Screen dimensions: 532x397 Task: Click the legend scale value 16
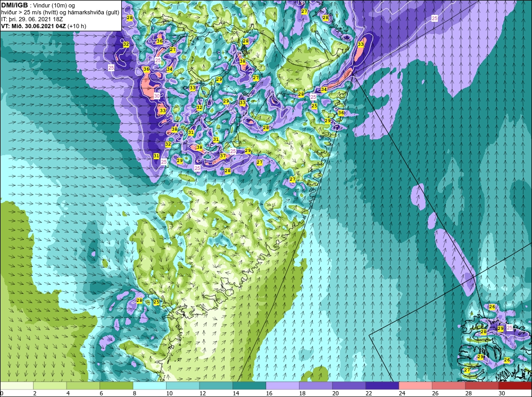click(269, 393)
